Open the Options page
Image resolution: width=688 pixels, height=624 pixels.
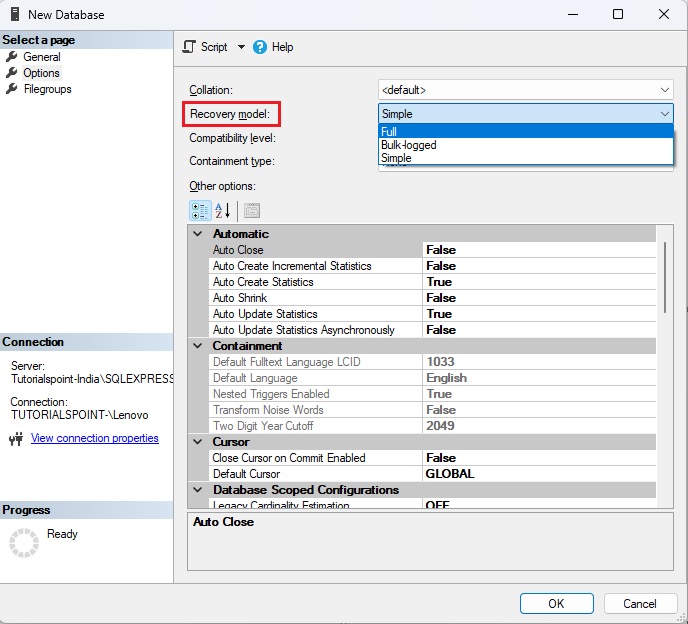(41, 73)
